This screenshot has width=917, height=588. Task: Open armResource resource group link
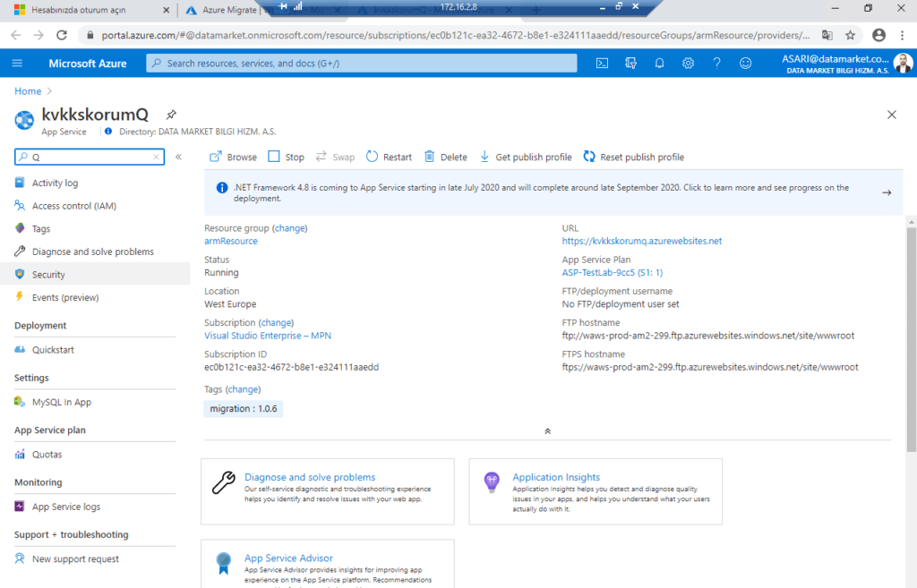coord(230,241)
